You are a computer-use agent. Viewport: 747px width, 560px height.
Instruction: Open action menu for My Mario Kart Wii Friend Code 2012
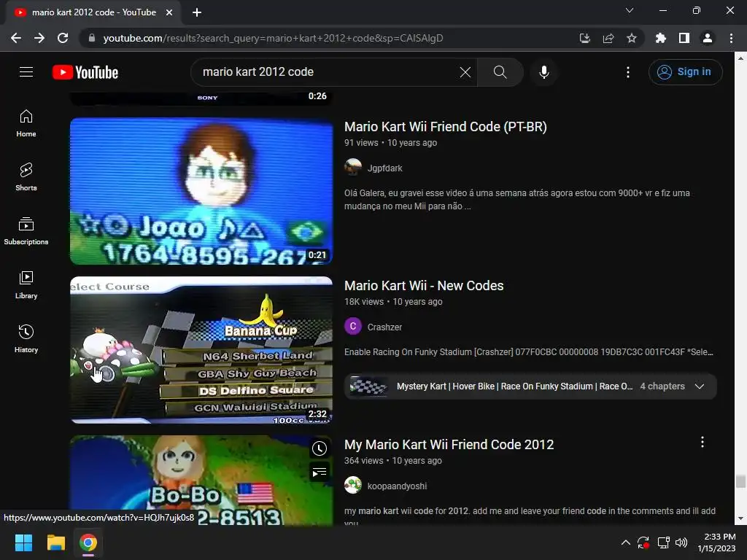703,443
